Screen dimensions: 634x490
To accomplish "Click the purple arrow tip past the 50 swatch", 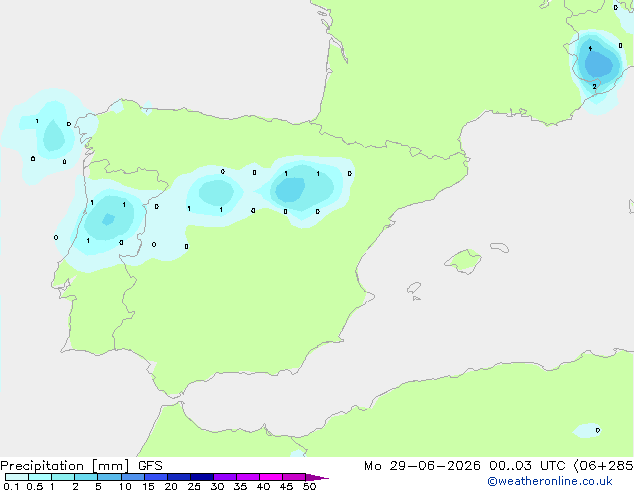I will click(317, 477).
